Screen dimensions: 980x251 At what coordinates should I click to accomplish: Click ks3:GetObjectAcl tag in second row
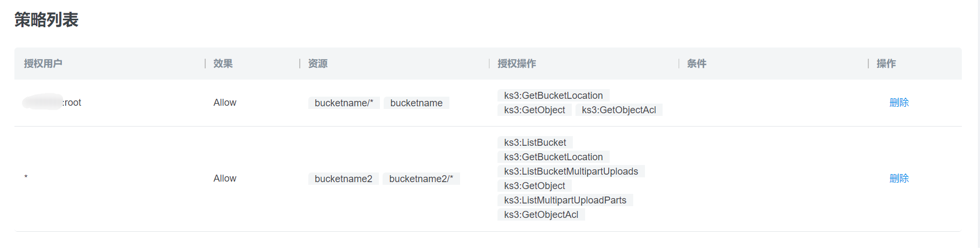(x=541, y=215)
